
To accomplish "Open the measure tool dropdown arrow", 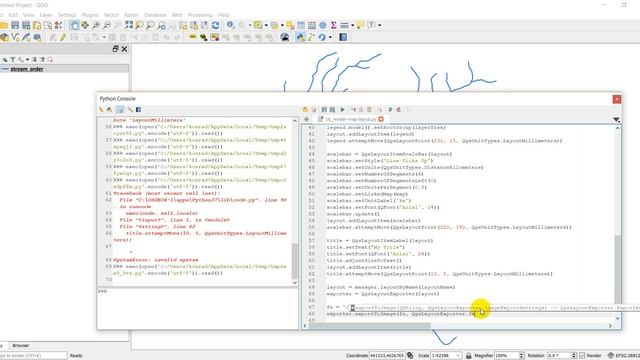I will coord(353,25).
